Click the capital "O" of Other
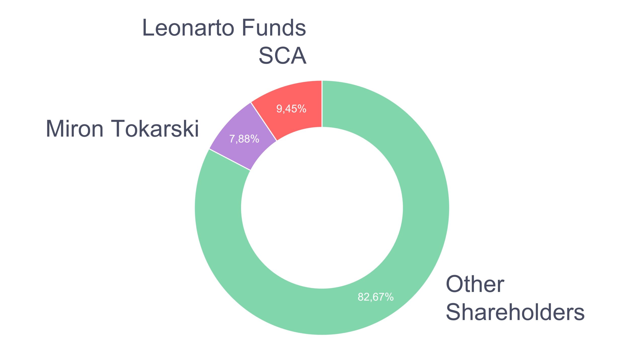The image size is (644, 362). click(x=455, y=284)
